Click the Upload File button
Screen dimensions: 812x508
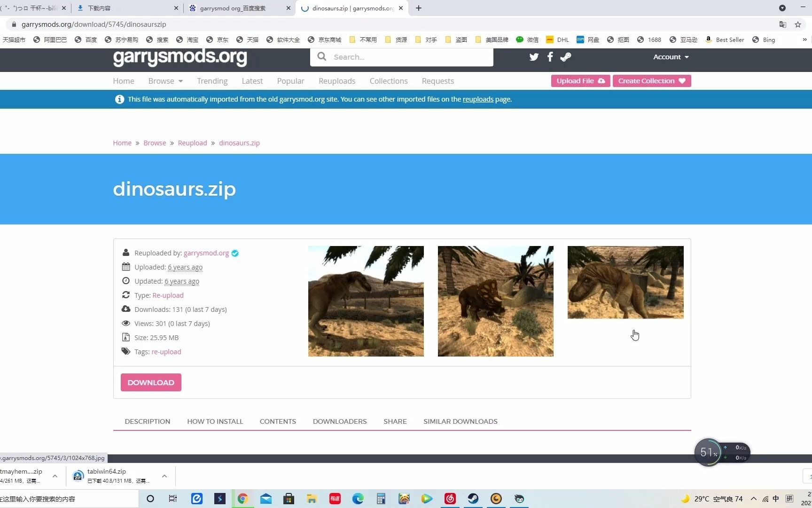tap(581, 81)
